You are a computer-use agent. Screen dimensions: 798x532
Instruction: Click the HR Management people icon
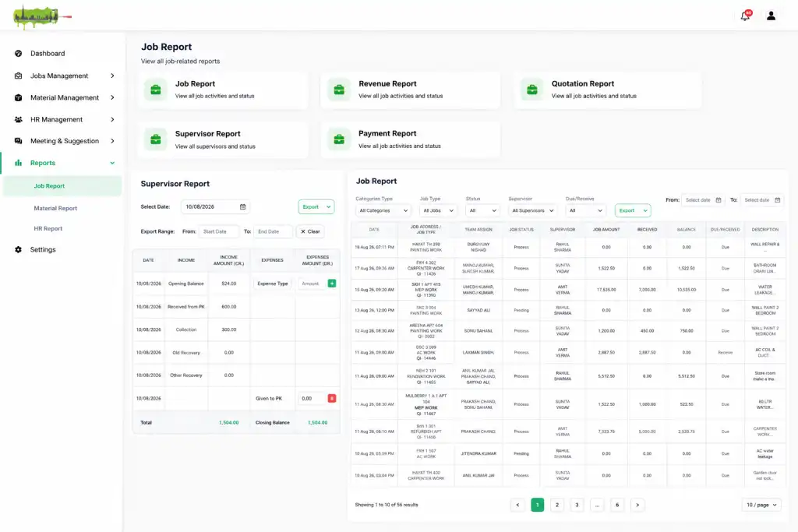[x=19, y=119]
